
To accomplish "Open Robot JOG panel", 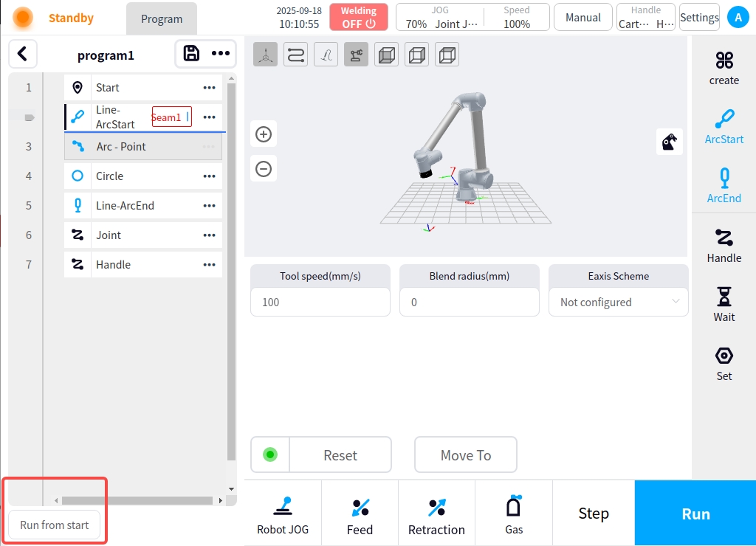I will pos(283,514).
